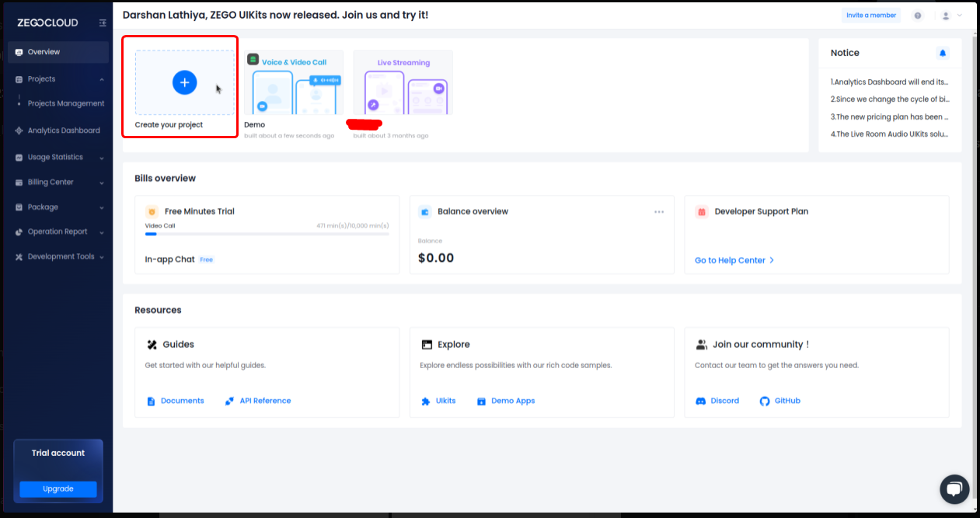Open the Balance overview three-dots menu
The width and height of the screenshot is (980, 518).
[x=659, y=212]
